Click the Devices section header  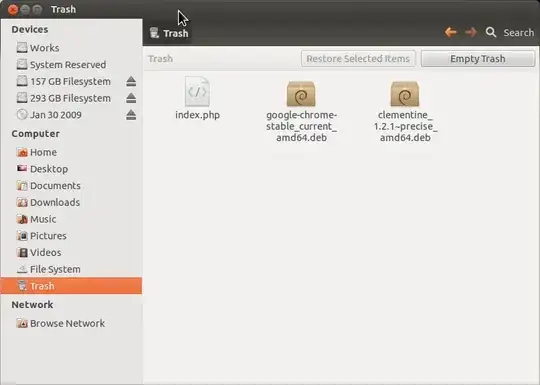point(30,30)
